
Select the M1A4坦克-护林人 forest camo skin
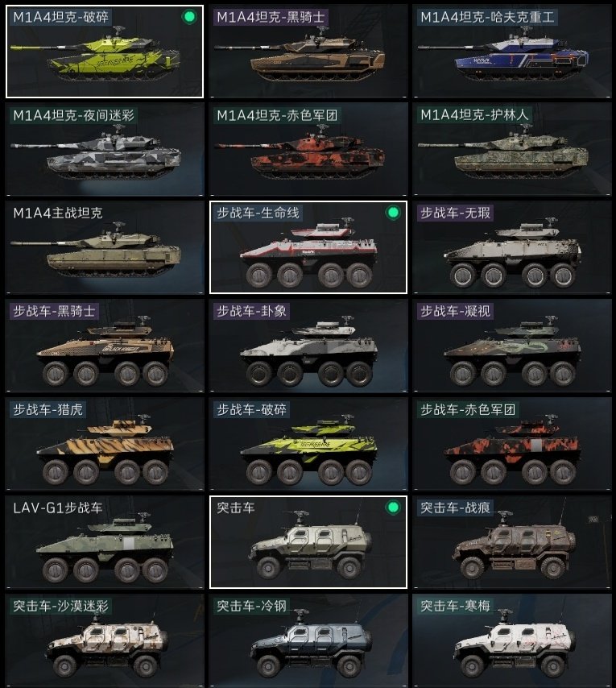511,149
